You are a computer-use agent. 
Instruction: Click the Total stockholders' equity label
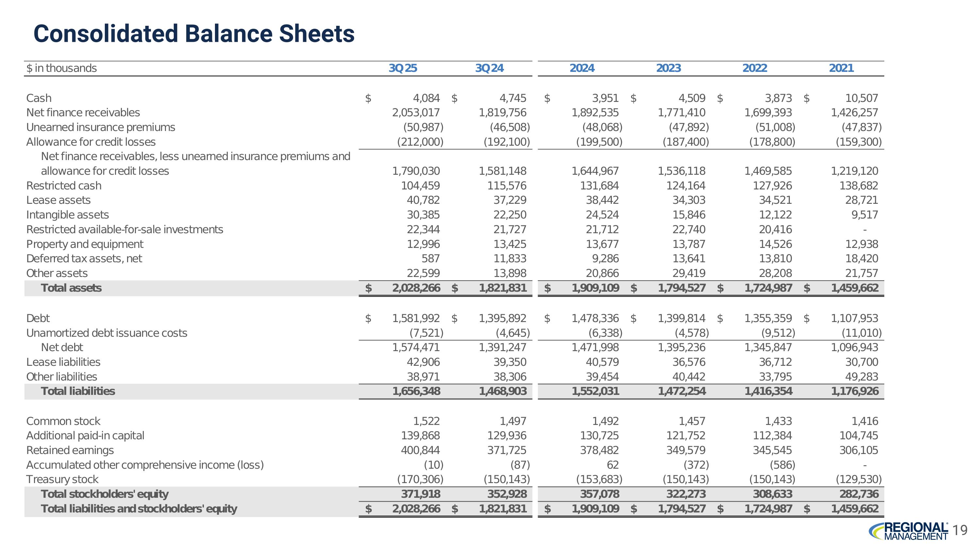pos(104,494)
